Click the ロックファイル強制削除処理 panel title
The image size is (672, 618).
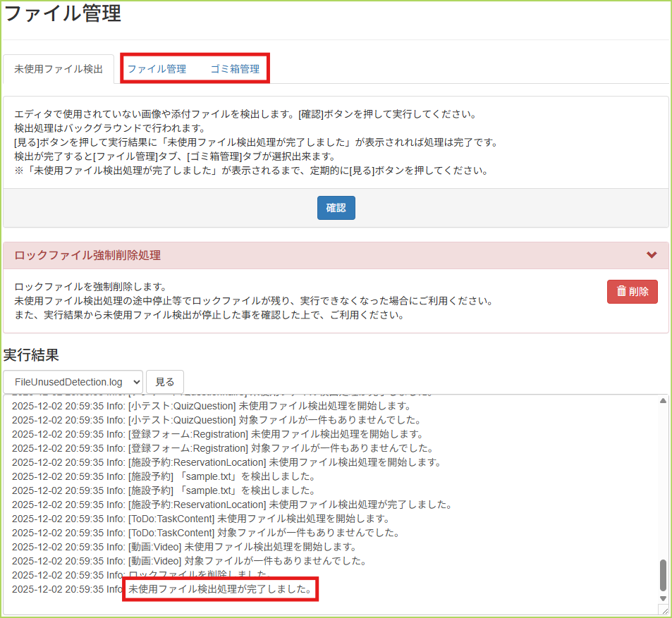point(87,255)
